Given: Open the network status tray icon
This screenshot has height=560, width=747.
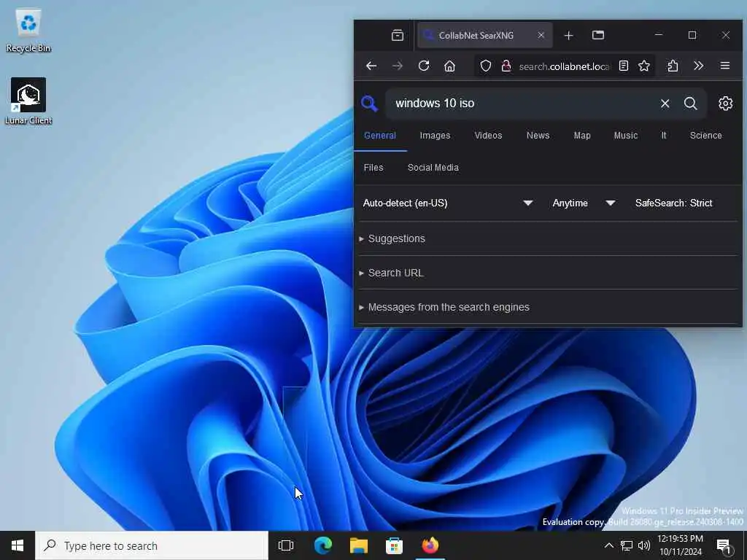Looking at the screenshot, I should [x=627, y=545].
